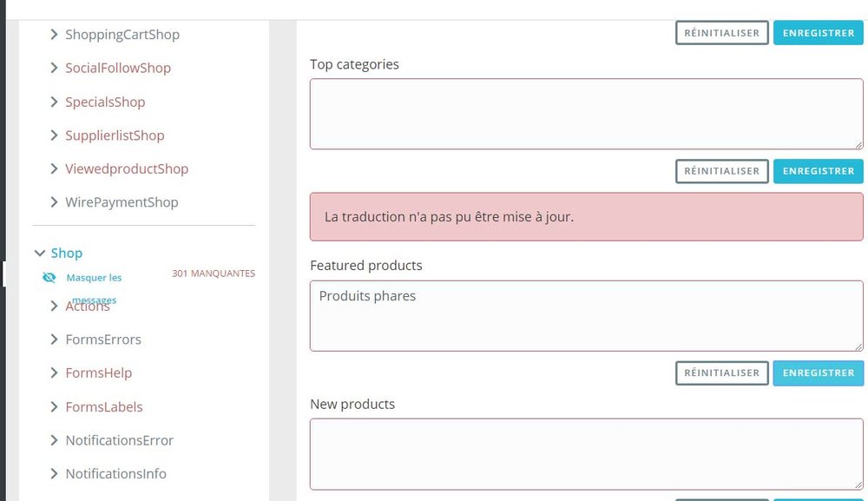
Task: Save the Featured products translation
Action: pyautogui.click(x=818, y=372)
